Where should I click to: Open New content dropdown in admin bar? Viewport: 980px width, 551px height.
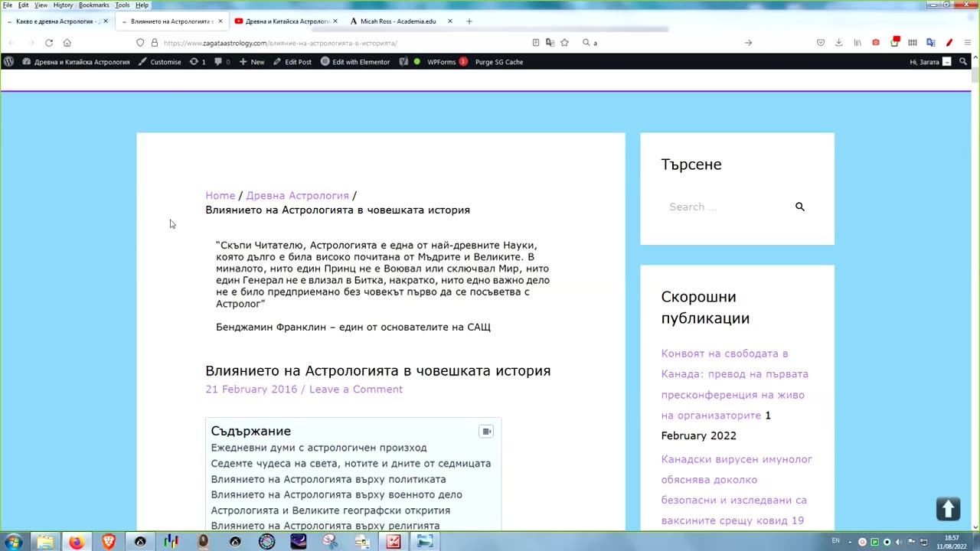[252, 62]
